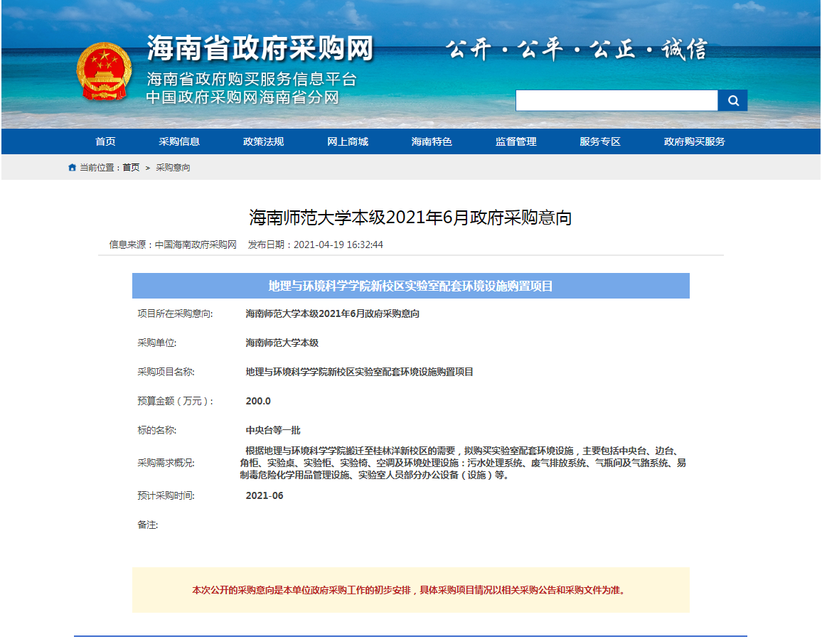The image size is (822, 644).
Task: Click the expected purchase time 2021-06
Action: tap(265, 495)
